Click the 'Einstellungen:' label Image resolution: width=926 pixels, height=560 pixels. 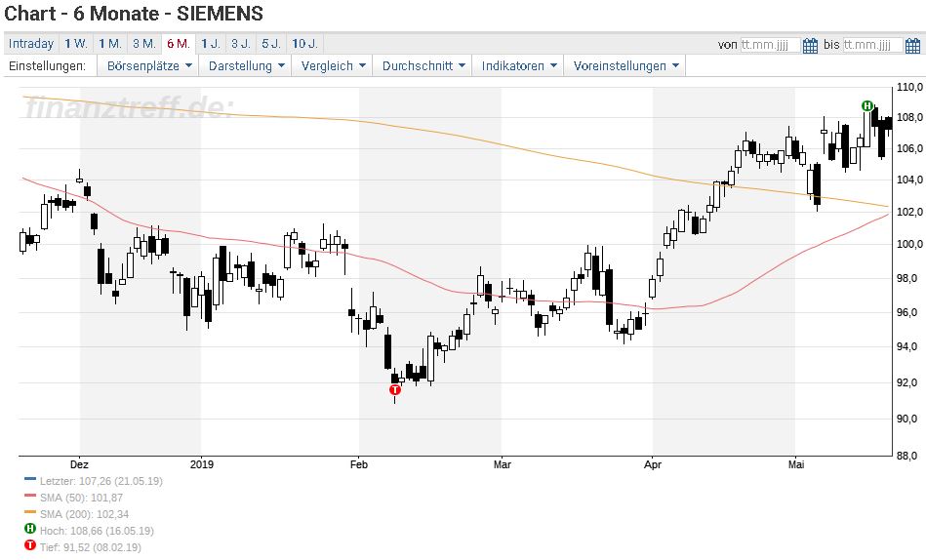click(x=47, y=66)
